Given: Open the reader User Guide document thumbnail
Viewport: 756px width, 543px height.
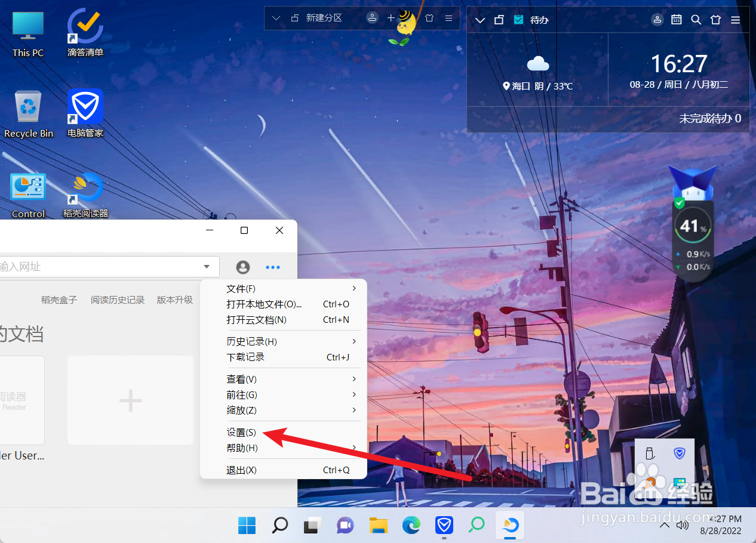Looking at the screenshot, I should [22, 400].
